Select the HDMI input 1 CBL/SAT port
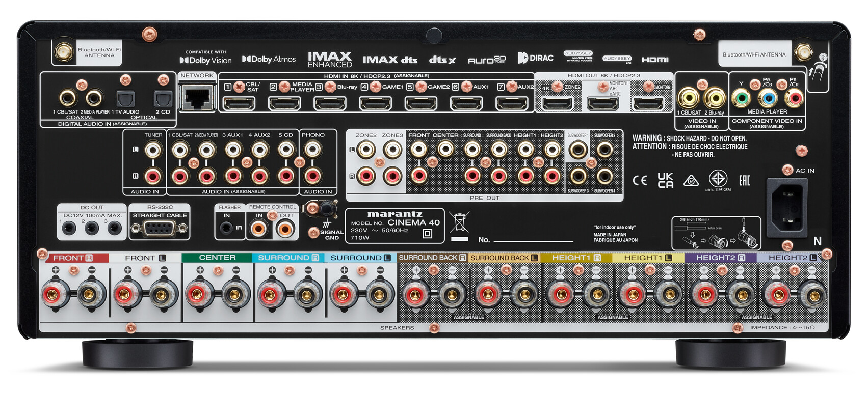 click(240, 103)
